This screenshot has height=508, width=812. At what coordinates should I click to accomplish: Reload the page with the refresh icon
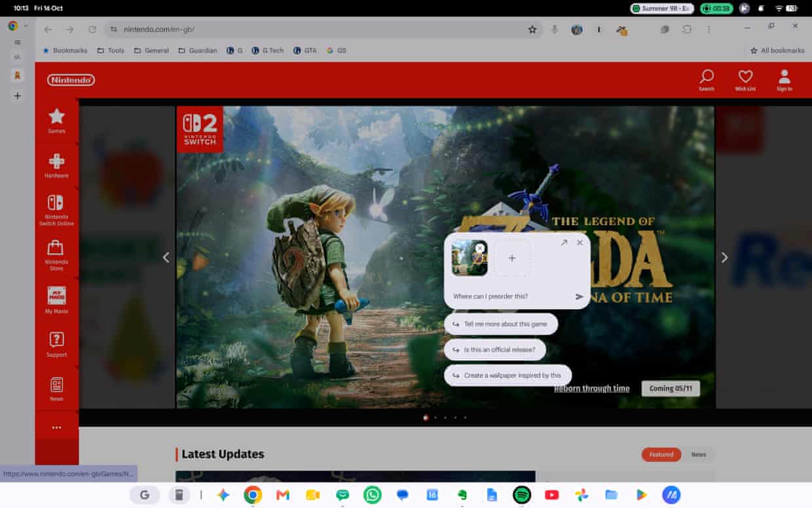[x=92, y=29]
